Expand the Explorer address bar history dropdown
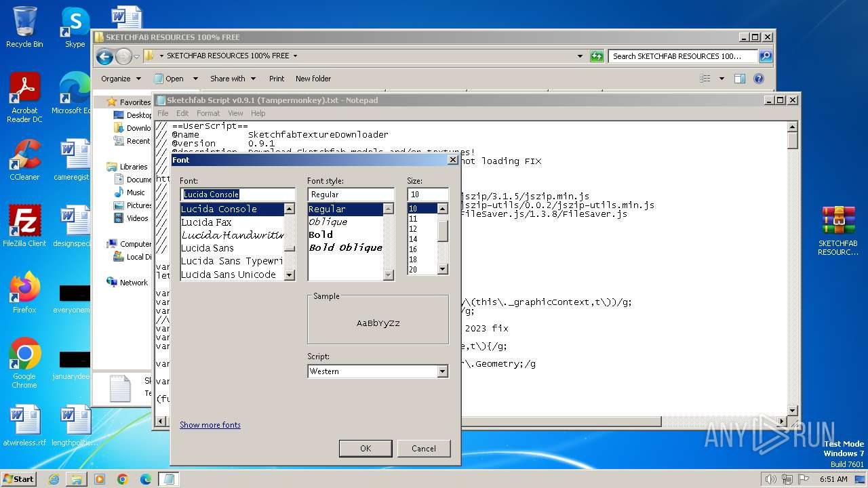This screenshot has height=488, width=868. point(580,56)
